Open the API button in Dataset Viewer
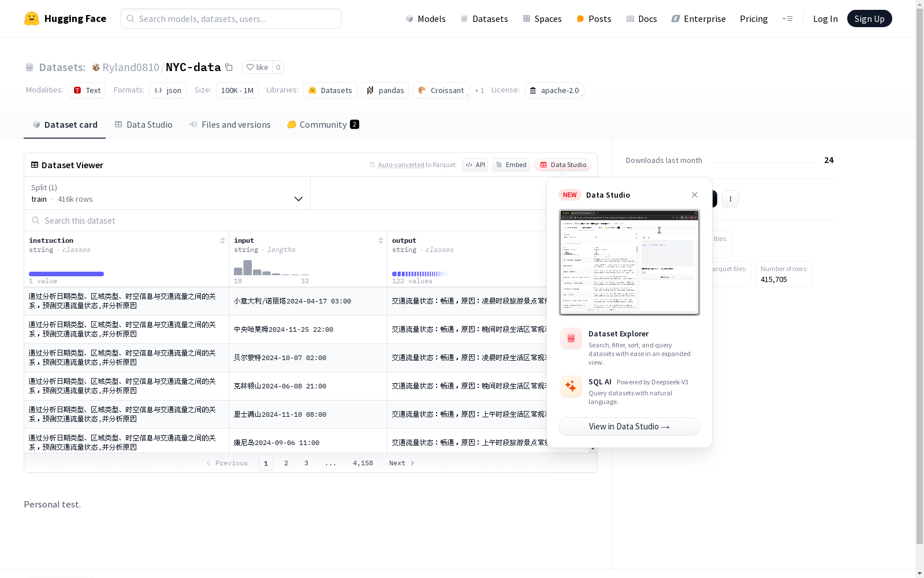This screenshot has width=924, height=578. point(475,165)
